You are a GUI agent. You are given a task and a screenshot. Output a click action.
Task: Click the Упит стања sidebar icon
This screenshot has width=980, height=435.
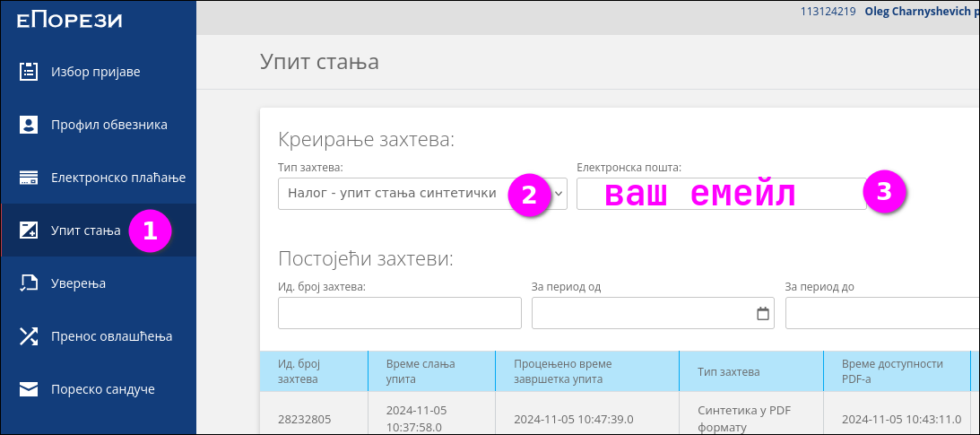[29, 231]
